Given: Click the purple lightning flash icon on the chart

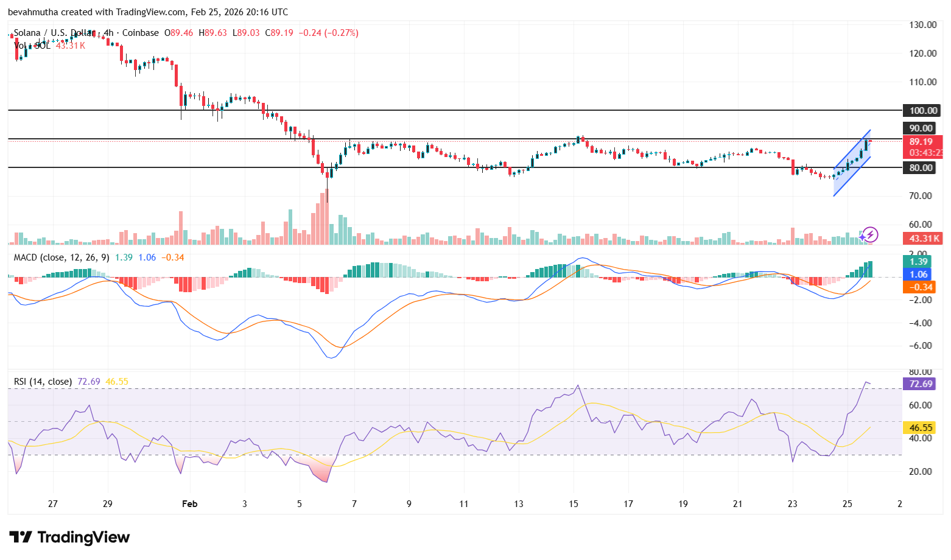Looking at the screenshot, I should [869, 234].
